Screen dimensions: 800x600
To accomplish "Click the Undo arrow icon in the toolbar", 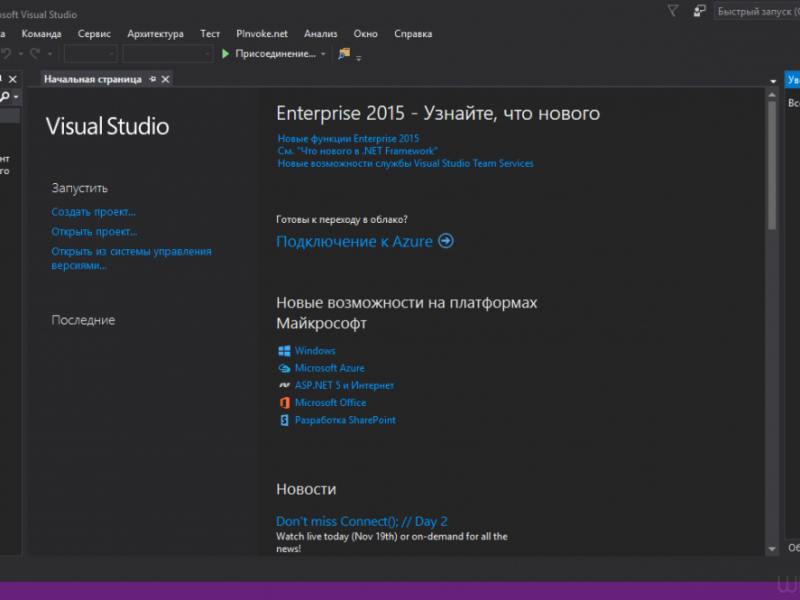I will pos(7,53).
